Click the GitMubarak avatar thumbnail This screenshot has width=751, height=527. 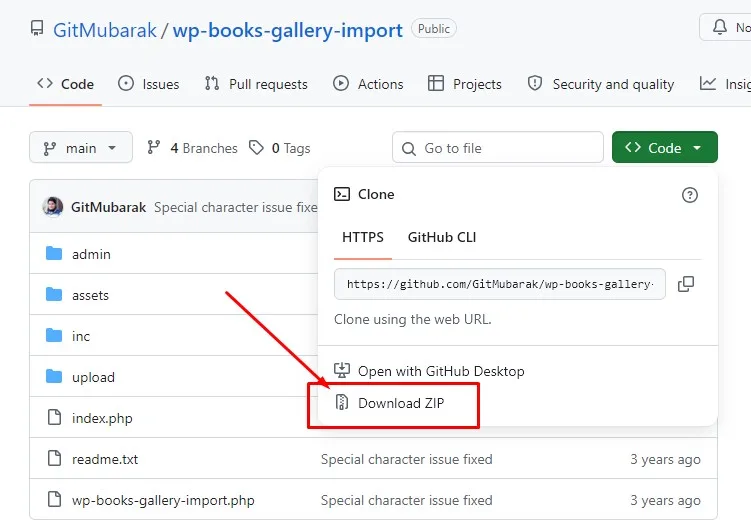(53, 207)
